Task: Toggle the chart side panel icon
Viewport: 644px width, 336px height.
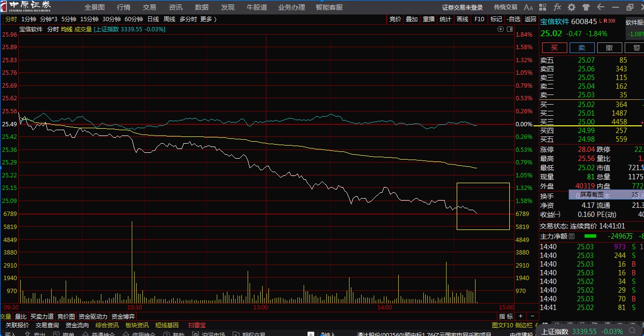Action: click(510, 29)
